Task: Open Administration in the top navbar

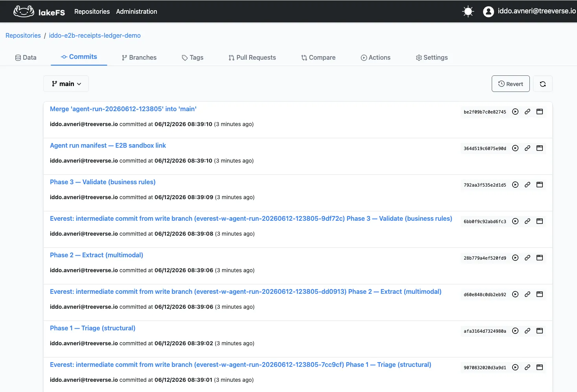Action: point(136,12)
